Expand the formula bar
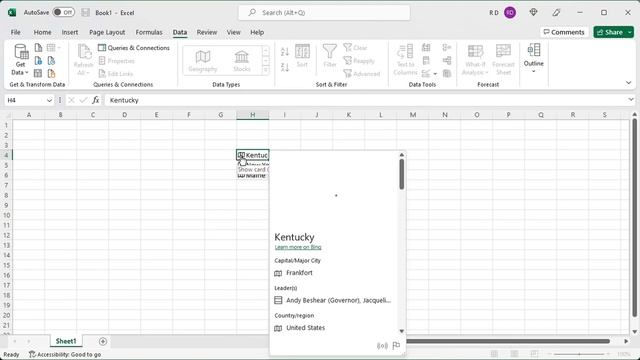The height and width of the screenshot is (360, 640). point(631,100)
